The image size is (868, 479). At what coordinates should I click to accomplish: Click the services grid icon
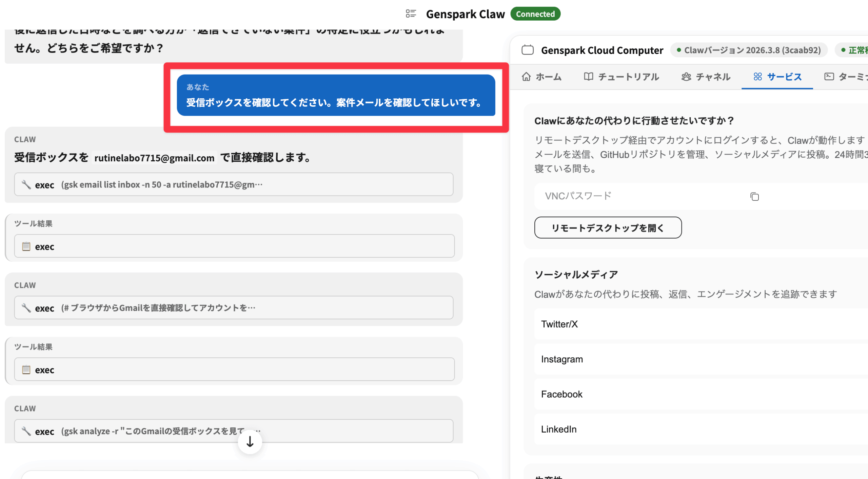(x=757, y=77)
